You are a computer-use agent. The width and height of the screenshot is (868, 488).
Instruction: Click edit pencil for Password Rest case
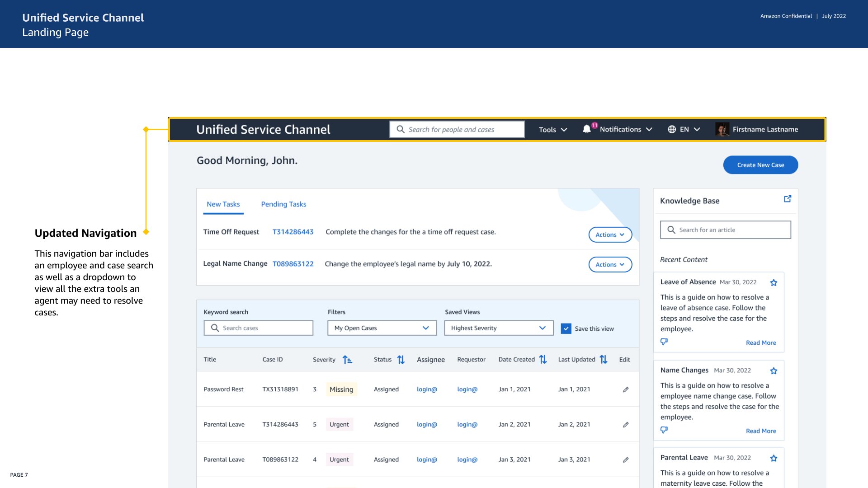[x=626, y=389]
